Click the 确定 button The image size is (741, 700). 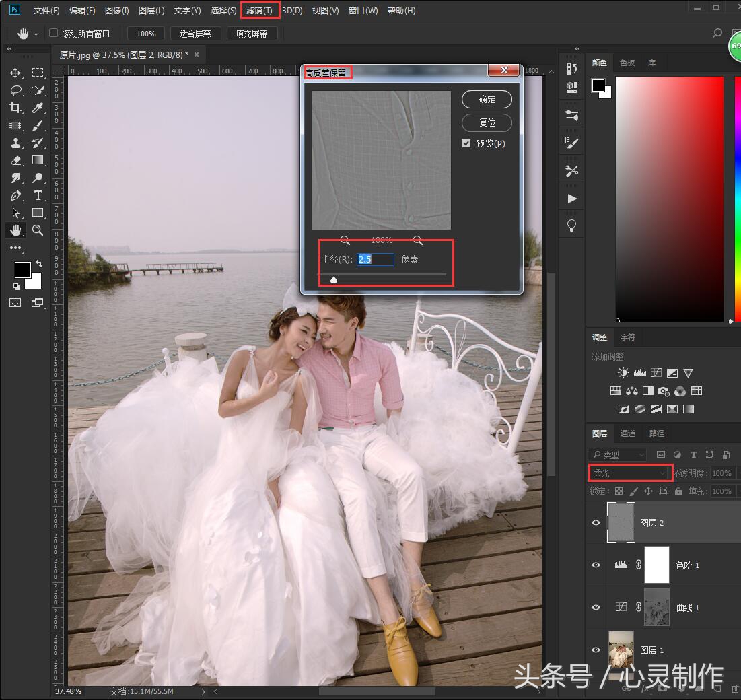point(487,100)
